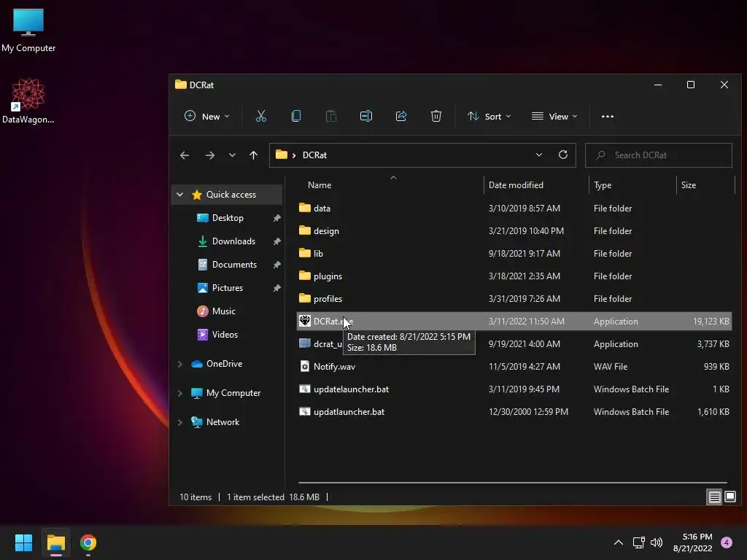Go forward with the right arrow
This screenshot has width=747, height=560.
[x=209, y=155]
